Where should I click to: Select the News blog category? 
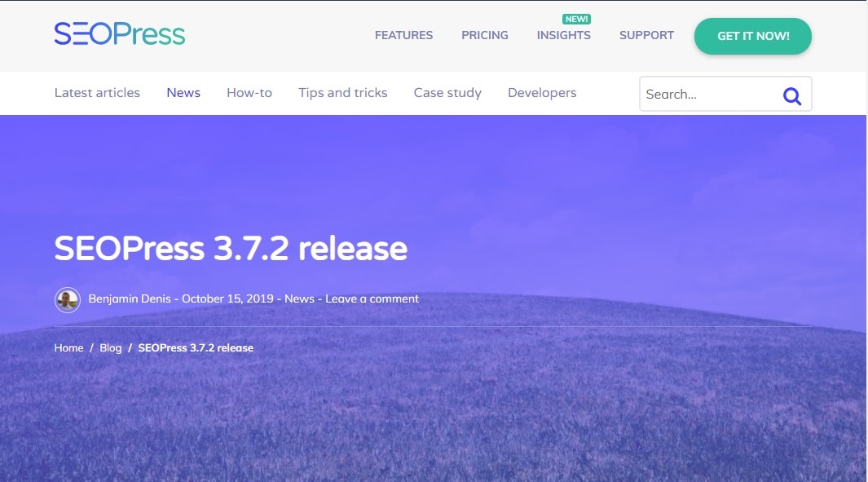coord(183,93)
